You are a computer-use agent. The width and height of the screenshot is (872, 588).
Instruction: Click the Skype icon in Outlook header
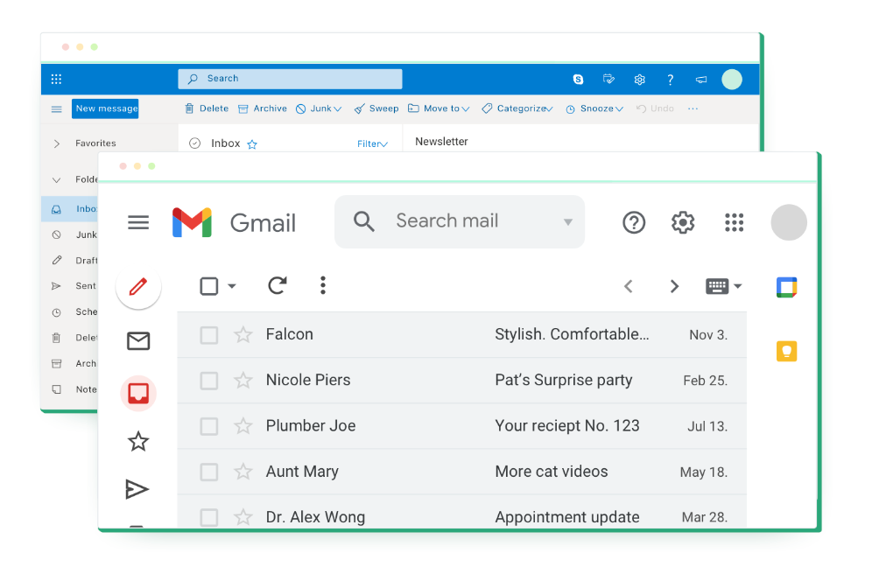click(x=578, y=80)
